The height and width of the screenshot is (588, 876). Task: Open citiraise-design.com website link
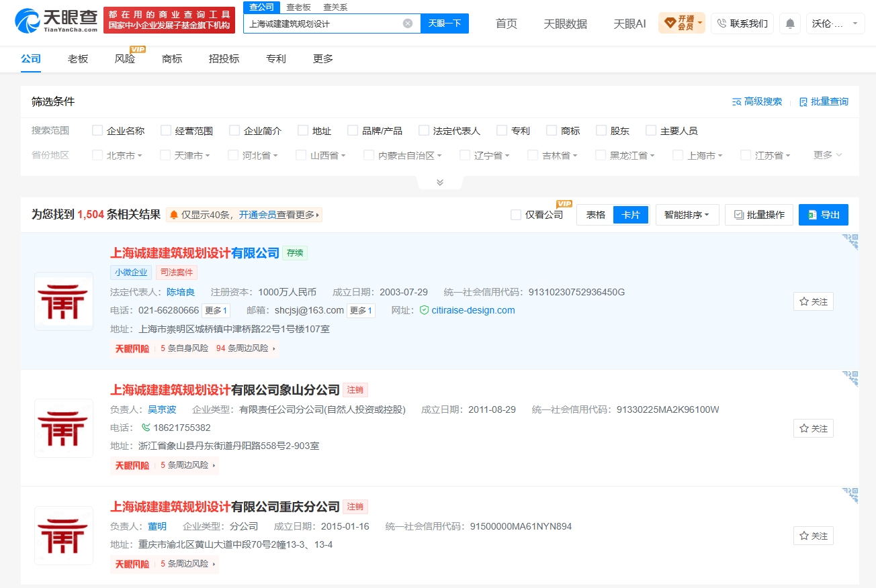tap(474, 310)
